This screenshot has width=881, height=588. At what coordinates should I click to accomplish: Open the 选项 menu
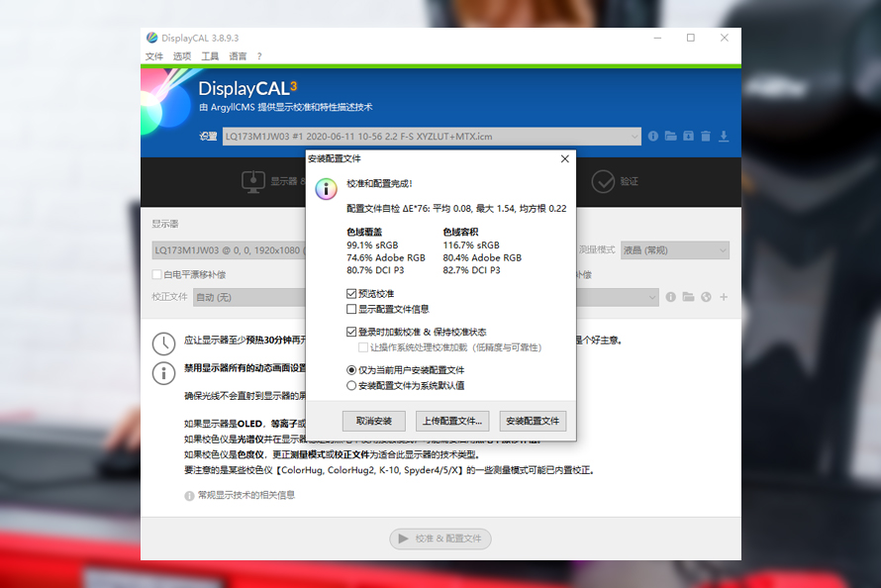point(182,56)
